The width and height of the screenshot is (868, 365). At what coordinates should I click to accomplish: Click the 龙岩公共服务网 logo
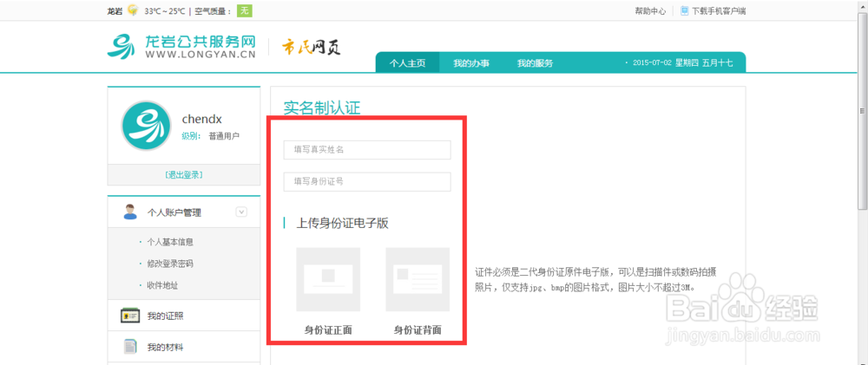(181, 47)
